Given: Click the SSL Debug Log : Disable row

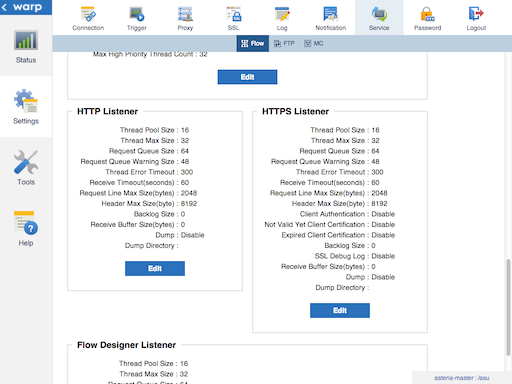Looking at the screenshot, I should point(355,256).
